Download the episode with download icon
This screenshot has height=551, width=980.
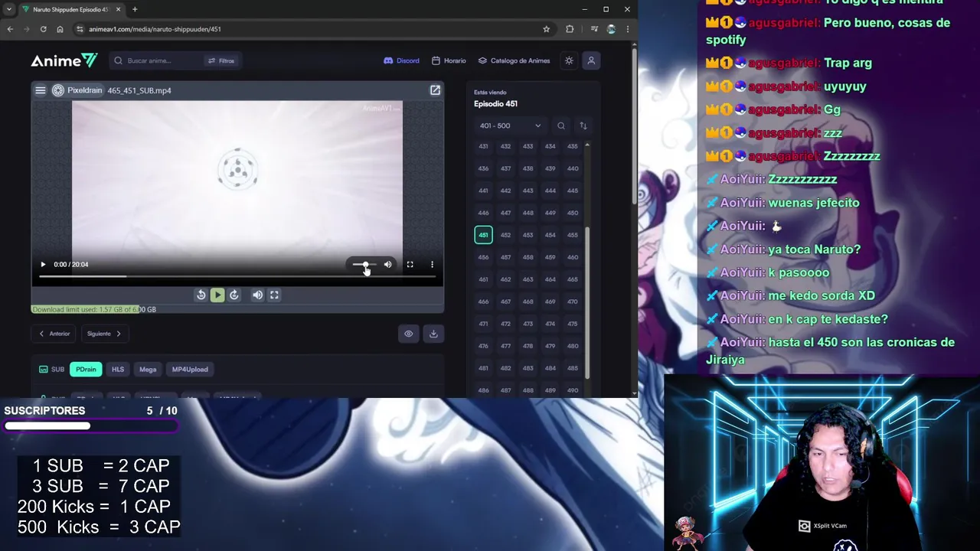point(433,334)
